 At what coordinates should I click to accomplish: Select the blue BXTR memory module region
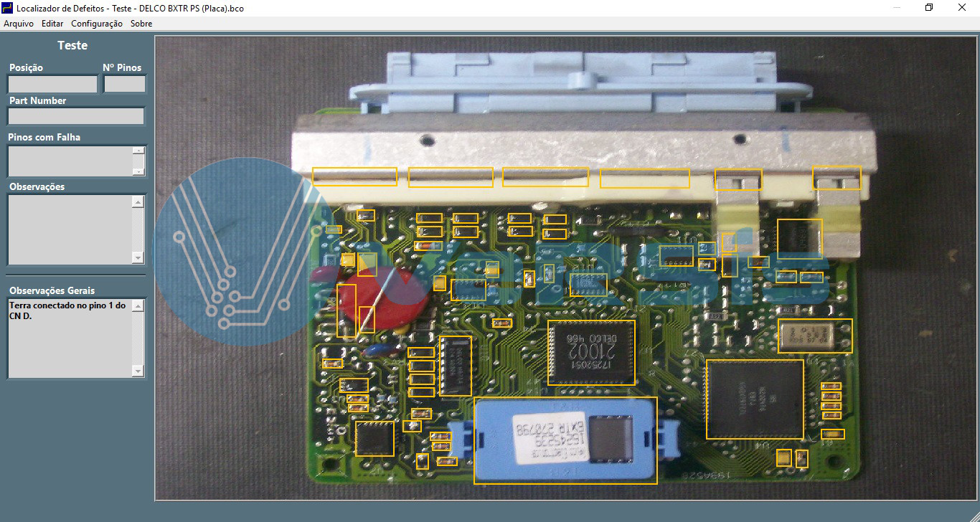565,440
